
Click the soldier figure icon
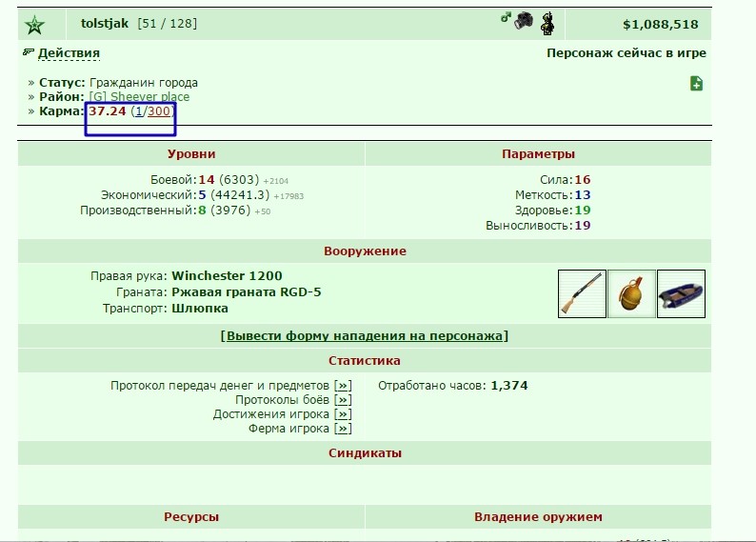pyautogui.click(x=547, y=24)
